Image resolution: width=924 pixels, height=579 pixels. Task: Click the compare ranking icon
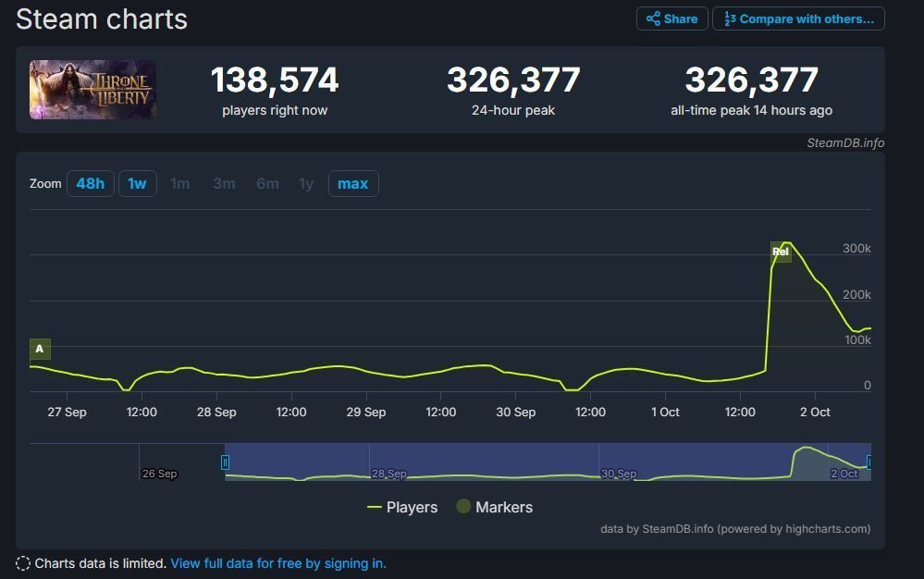pyautogui.click(x=730, y=18)
